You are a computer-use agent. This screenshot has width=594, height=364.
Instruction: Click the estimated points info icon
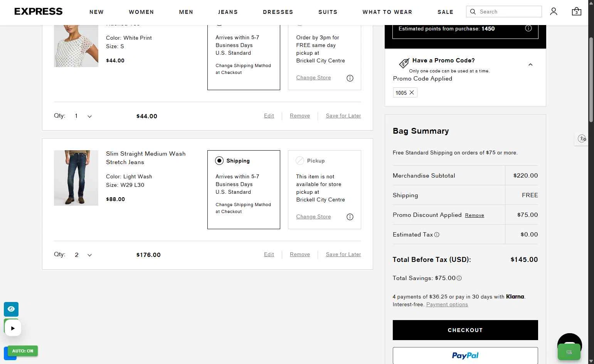point(528,29)
